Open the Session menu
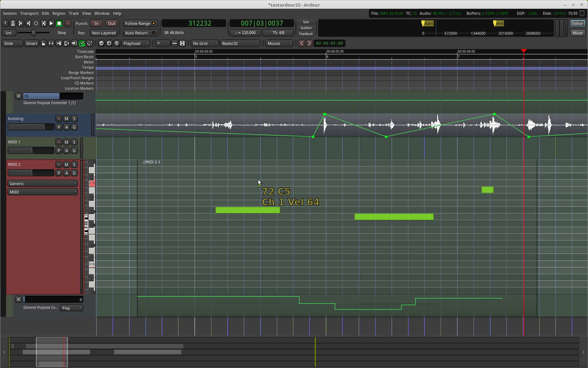 (10, 13)
